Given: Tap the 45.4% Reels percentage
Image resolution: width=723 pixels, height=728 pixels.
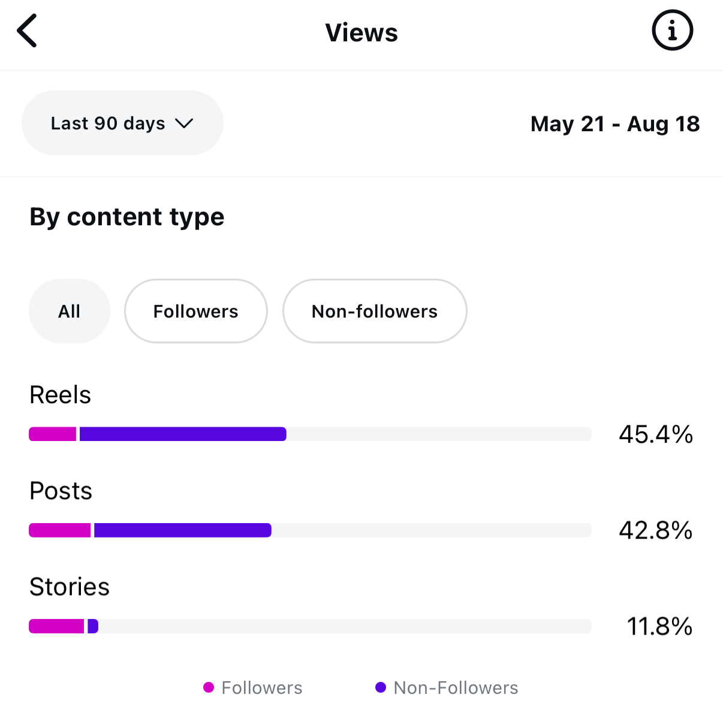Looking at the screenshot, I should click(656, 434).
